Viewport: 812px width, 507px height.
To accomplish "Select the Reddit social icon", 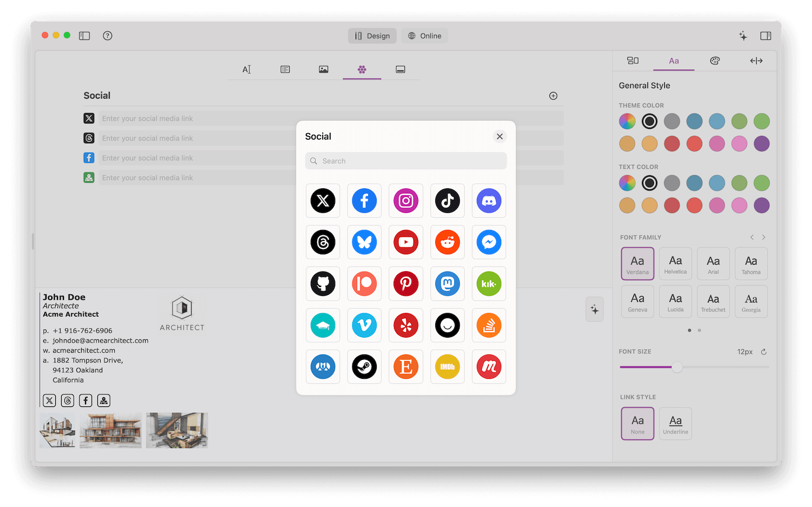I will pyautogui.click(x=448, y=242).
